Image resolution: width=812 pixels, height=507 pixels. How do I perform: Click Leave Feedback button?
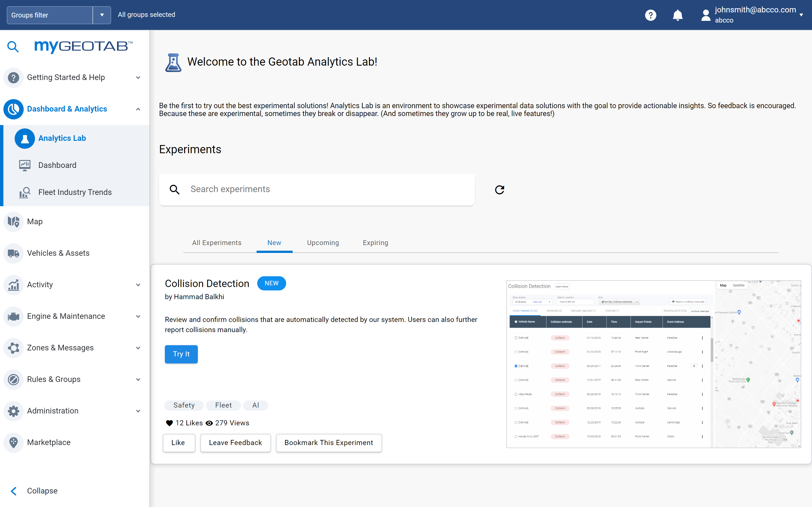[x=235, y=442]
